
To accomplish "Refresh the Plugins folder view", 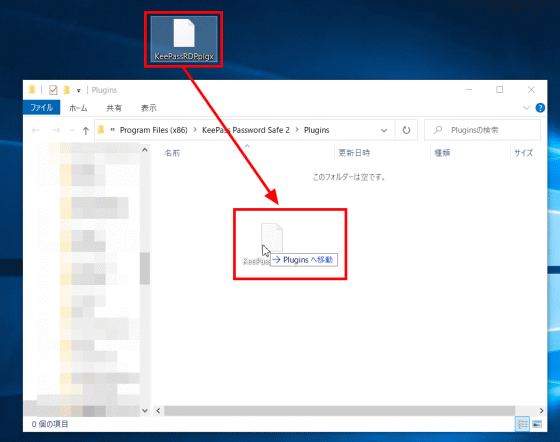I will (406, 130).
